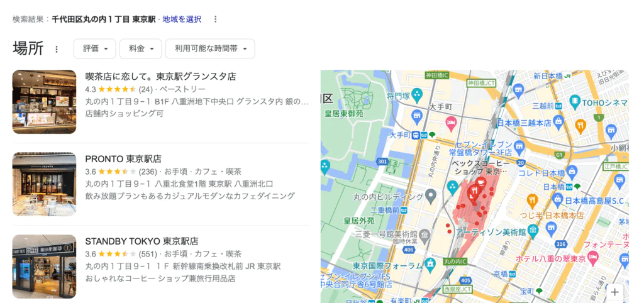Click the blue store pin near 神田橋JCT
The width and height of the screenshot is (644, 303).
tap(518, 89)
